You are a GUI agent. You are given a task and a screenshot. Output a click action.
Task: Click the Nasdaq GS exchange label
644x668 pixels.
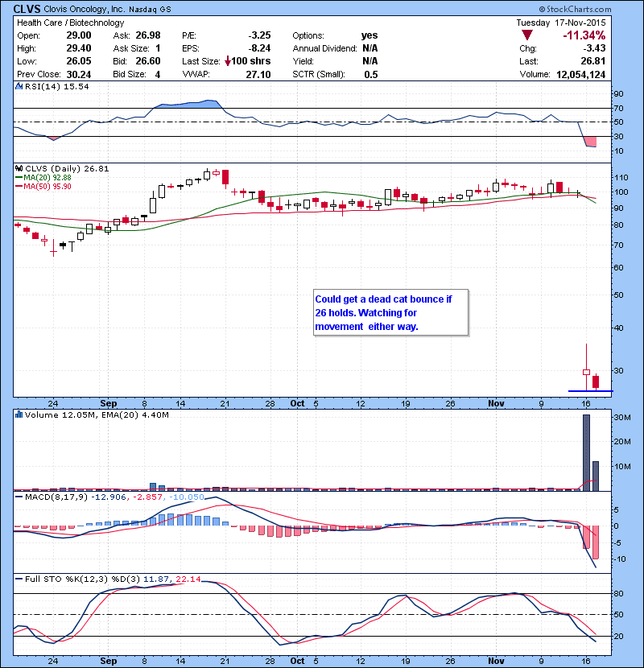[150, 10]
